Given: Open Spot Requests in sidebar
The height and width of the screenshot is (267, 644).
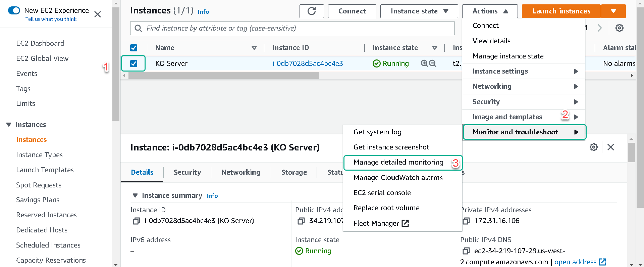Looking at the screenshot, I should pos(39,185).
